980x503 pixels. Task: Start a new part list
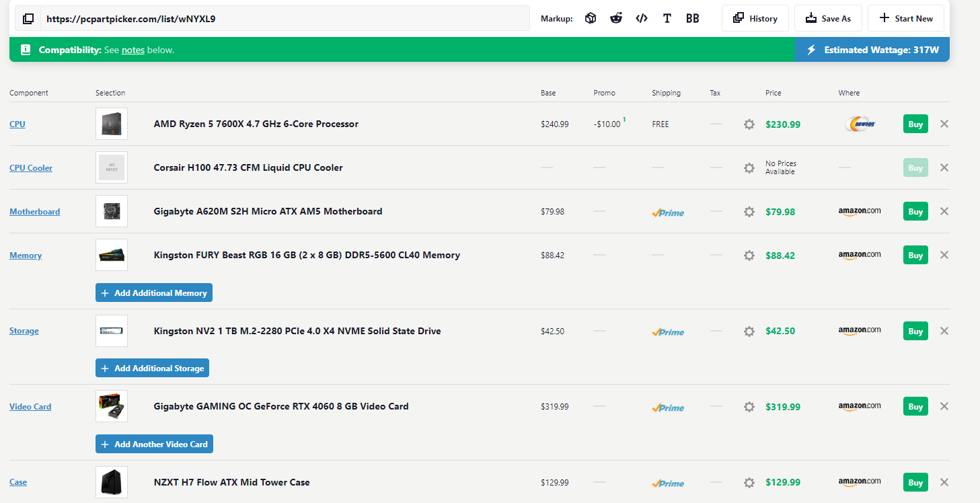[906, 19]
